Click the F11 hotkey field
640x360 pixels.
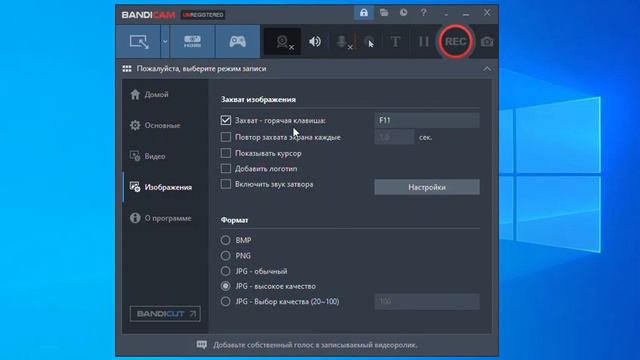[427, 120]
